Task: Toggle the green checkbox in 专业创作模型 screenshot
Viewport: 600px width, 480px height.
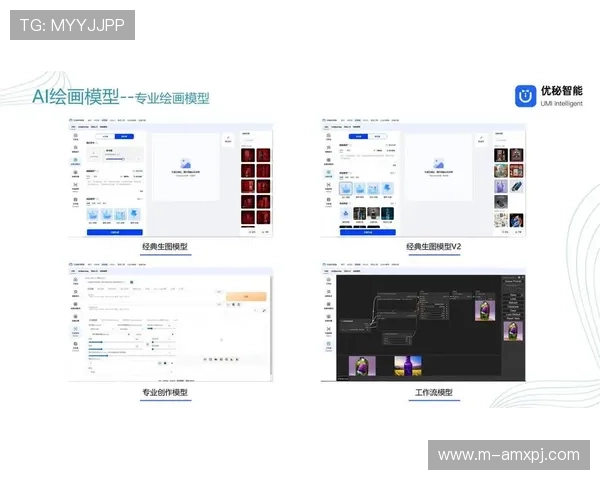Action: [132, 282]
